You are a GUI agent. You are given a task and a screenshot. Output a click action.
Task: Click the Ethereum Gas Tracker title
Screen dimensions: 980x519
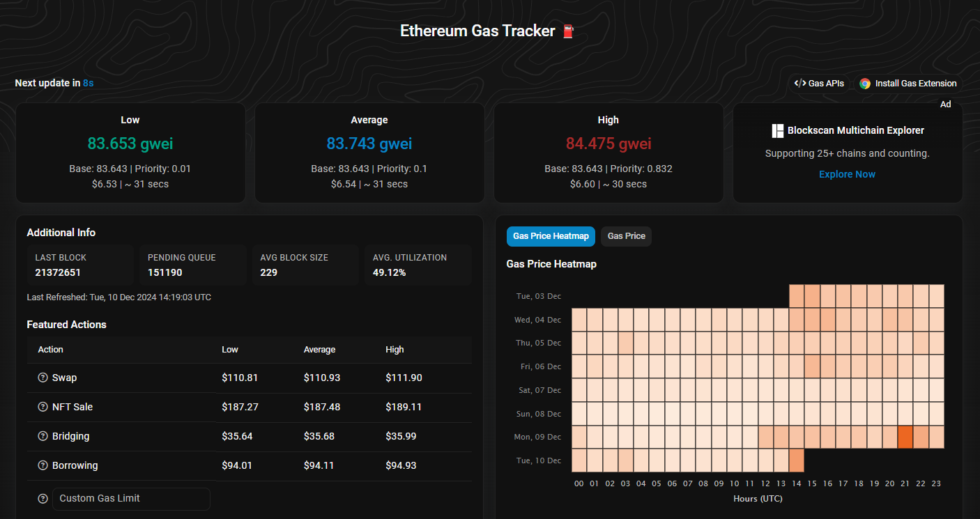coord(477,31)
